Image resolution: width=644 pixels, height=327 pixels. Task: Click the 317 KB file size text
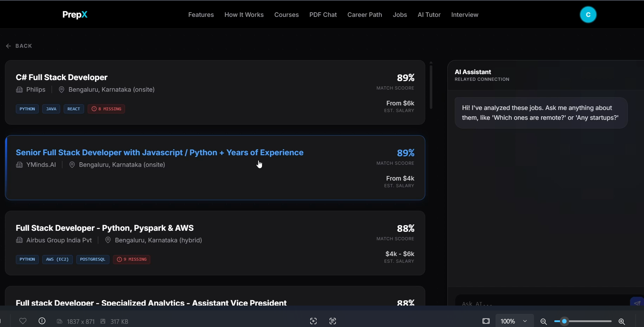click(119, 321)
